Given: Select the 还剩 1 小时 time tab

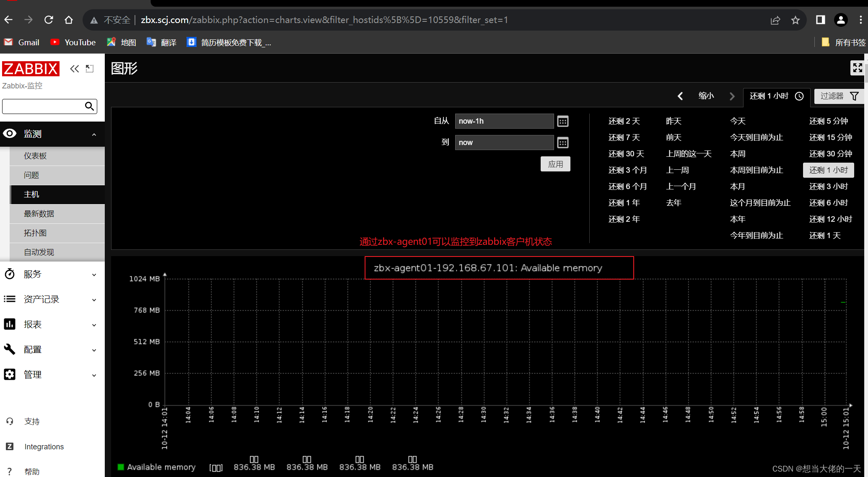Looking at the screenshot, I should 777,96.
